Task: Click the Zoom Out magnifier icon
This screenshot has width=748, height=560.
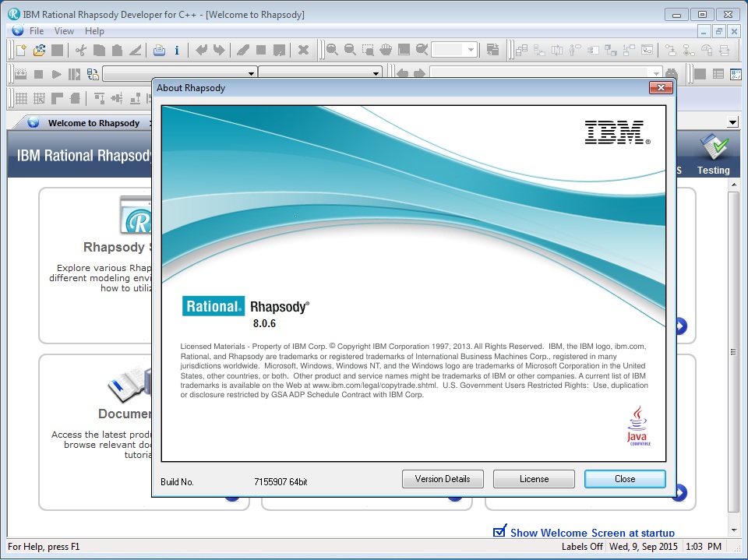Action: click(x=350, y=50)
